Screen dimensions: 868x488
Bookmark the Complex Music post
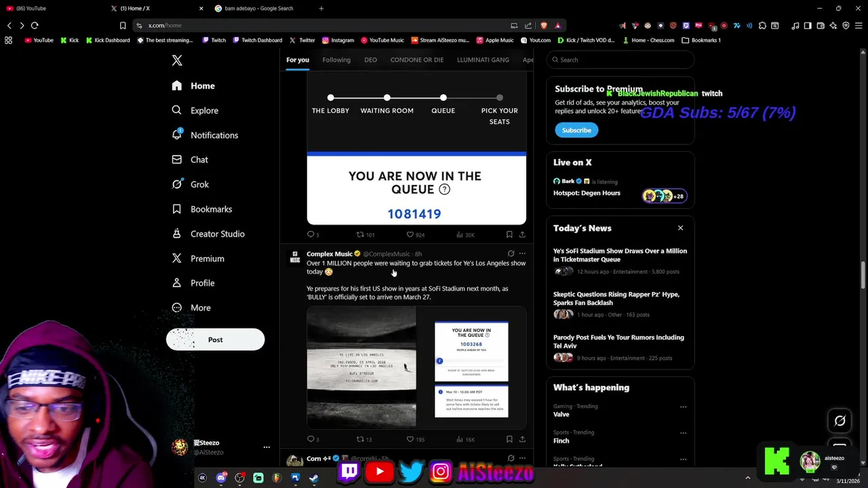click(509, 439)
